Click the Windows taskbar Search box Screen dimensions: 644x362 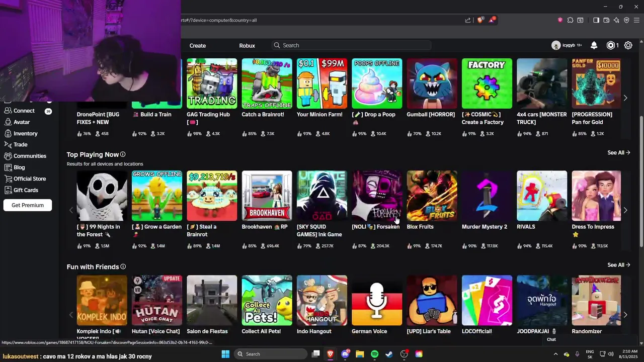pos(271,354)
